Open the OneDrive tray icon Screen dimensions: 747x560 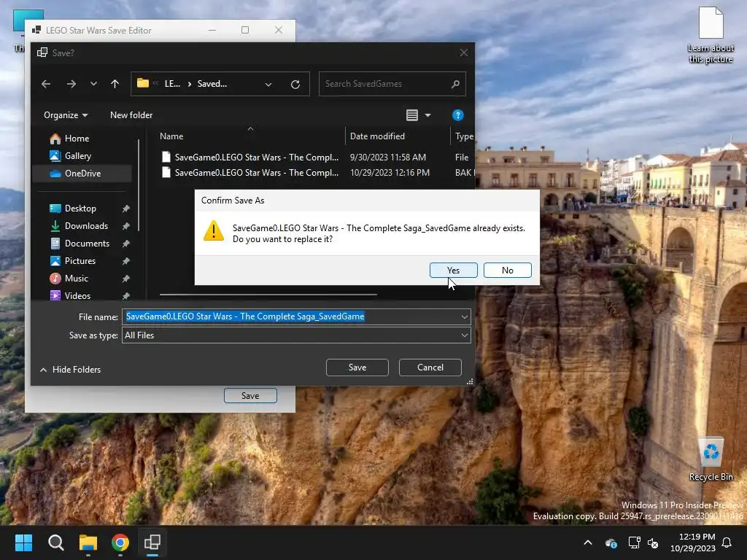click(x=611, y=542)
